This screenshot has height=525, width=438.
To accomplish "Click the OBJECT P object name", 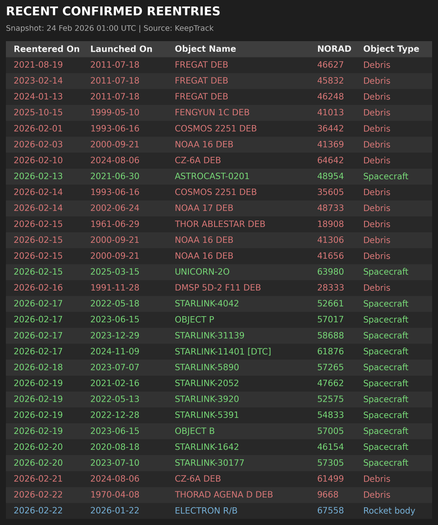I will (x=194, y=319).
